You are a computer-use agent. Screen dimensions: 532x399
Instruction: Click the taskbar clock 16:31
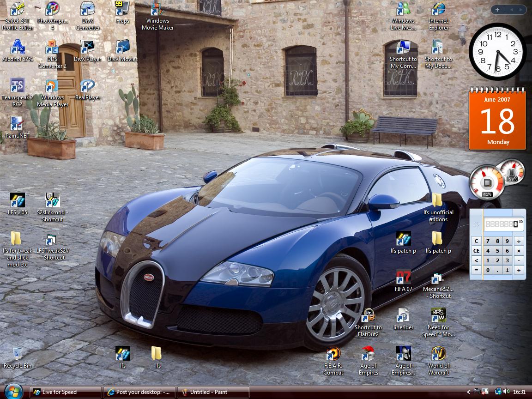point(520,392)
